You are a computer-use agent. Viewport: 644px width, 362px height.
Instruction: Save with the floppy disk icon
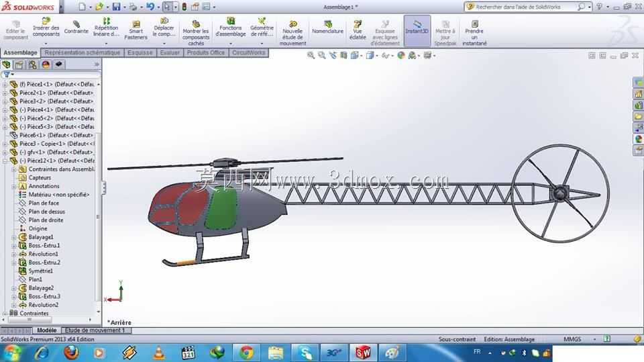point(117,7)
